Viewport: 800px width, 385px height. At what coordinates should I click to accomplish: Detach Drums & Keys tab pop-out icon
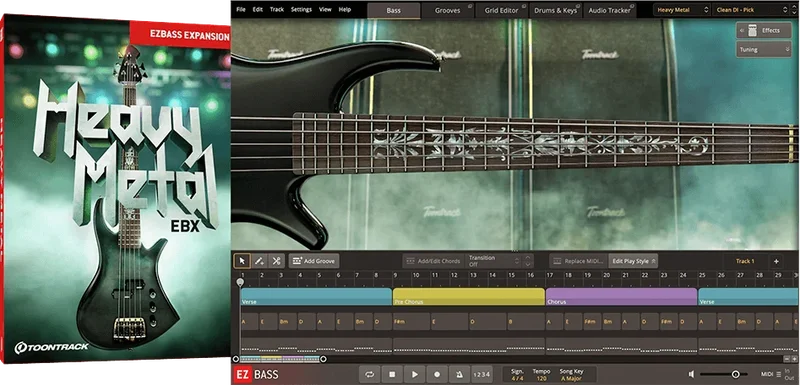[x=578, y=7]
